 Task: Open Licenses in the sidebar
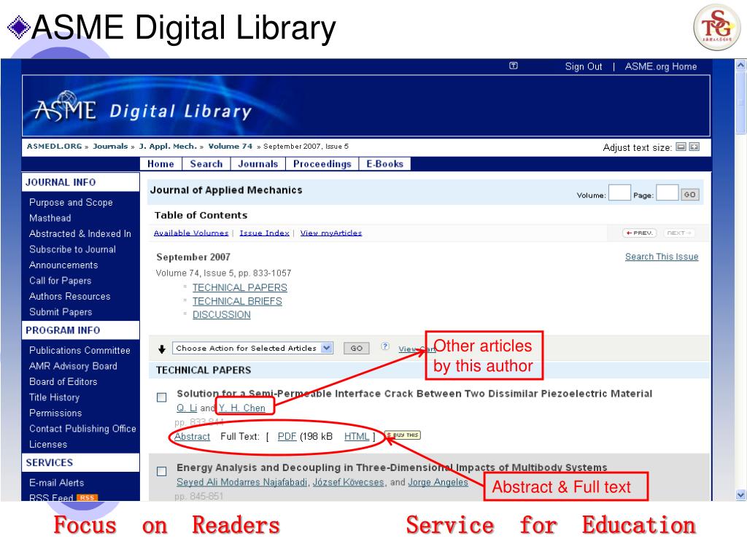click(48, 444)
